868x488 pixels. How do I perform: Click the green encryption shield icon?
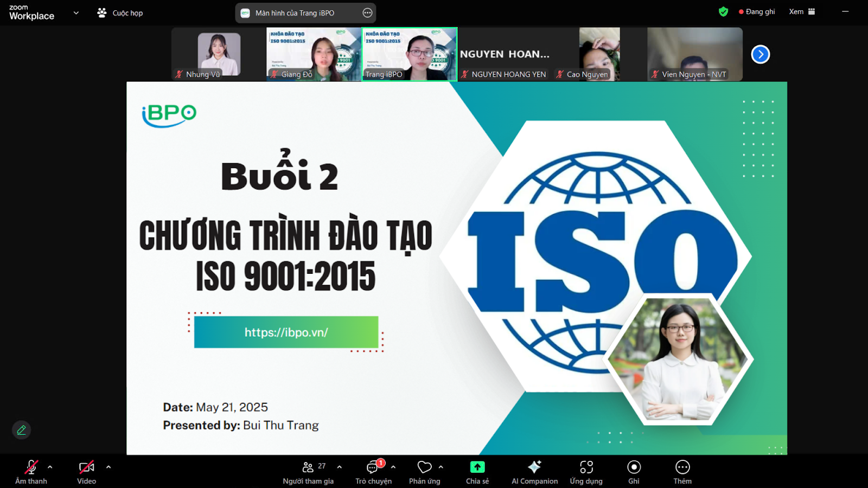(723, 12)
